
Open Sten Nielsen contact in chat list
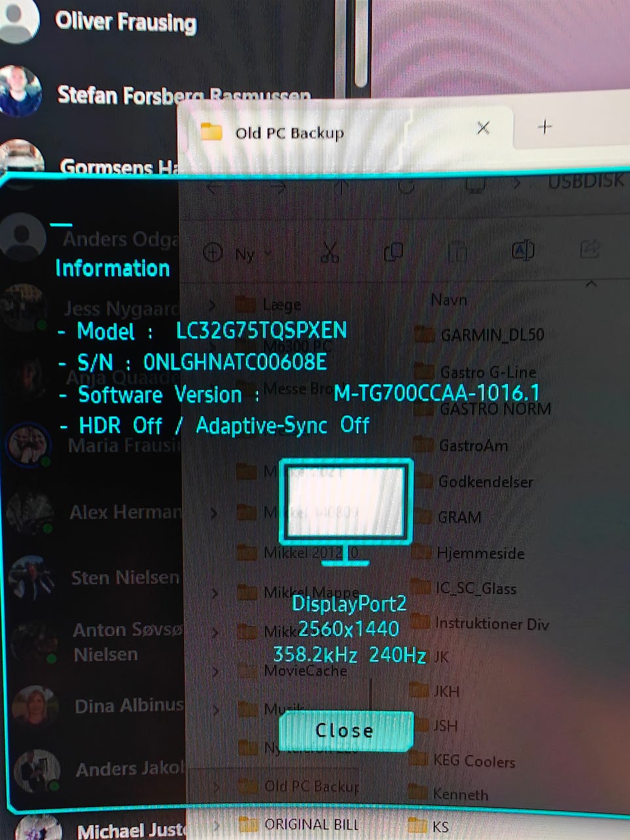coord(125,577)
